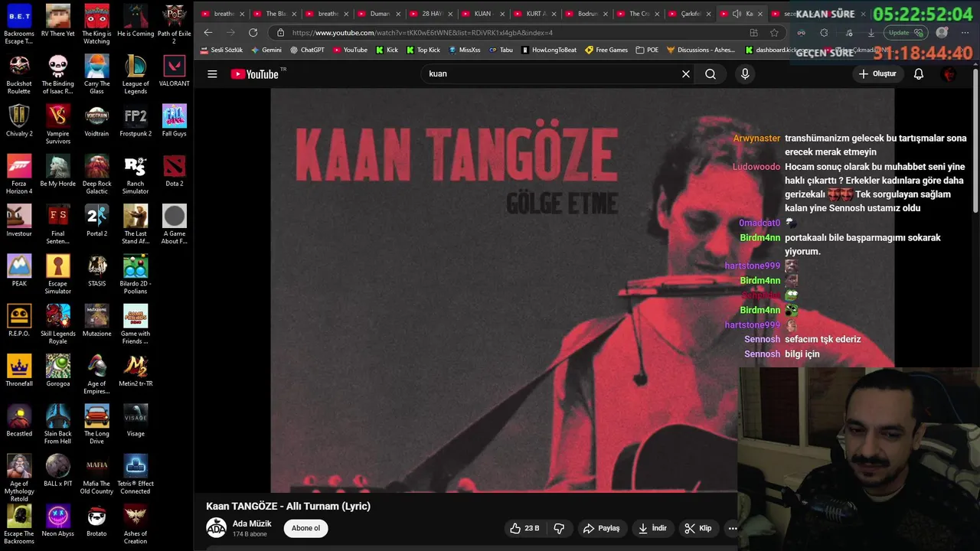Open Ada Müzik channel name link
Image resolution: width=980 pixels, height=551 pixels.
252,523
